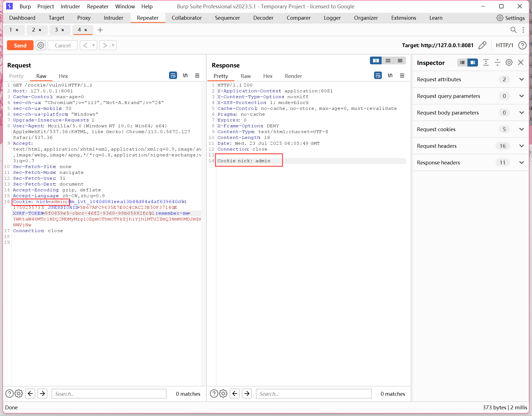Image resolution: width=532 pixels, height=416 pixels.
Task: Open Response panel hamburger menu
Action: point(402,75)
